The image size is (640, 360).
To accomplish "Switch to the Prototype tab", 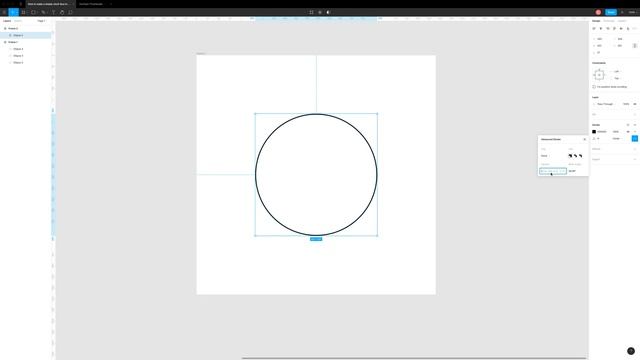I will click(x=609, y=21).
